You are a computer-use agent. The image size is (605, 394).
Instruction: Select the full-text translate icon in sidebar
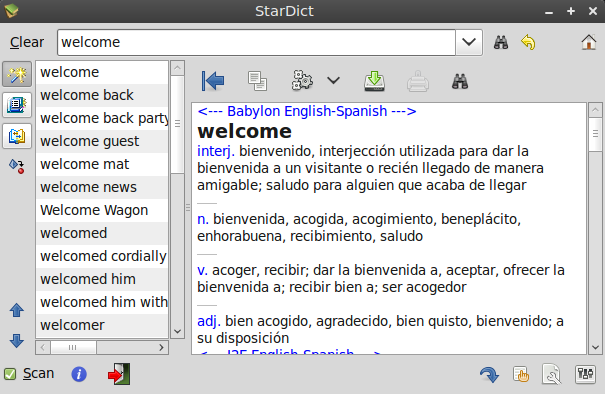(x=17, y=136)
